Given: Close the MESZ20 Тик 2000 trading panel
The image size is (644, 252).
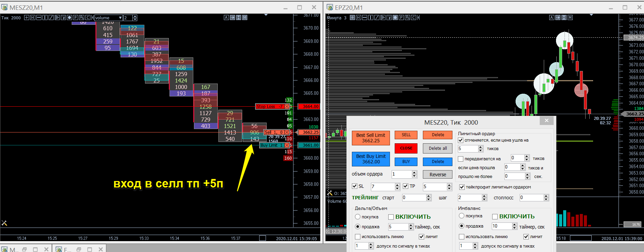Looking at the screenshot, I should tap(547, 121).
